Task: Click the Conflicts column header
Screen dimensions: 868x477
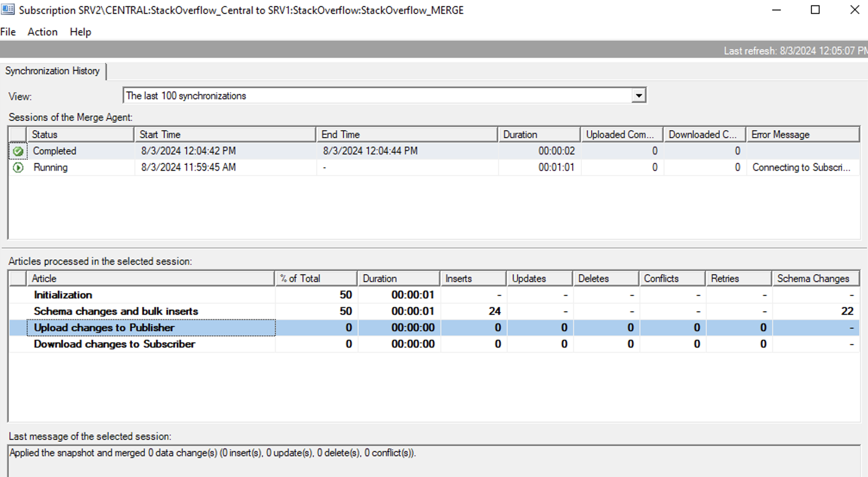Action: tap(672, 279)
